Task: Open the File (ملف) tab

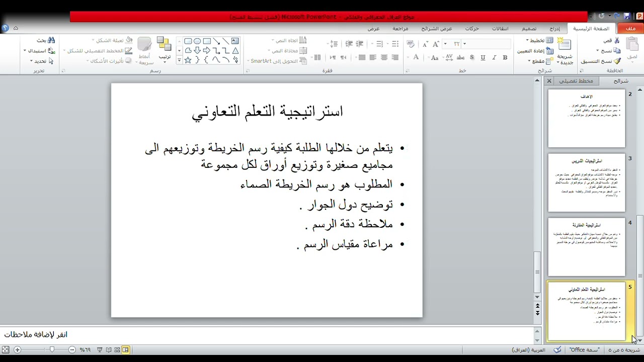Action: (630, 29)
